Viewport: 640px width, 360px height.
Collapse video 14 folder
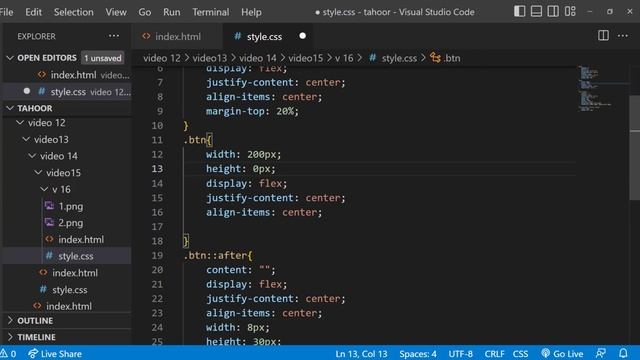pos(32,156)
